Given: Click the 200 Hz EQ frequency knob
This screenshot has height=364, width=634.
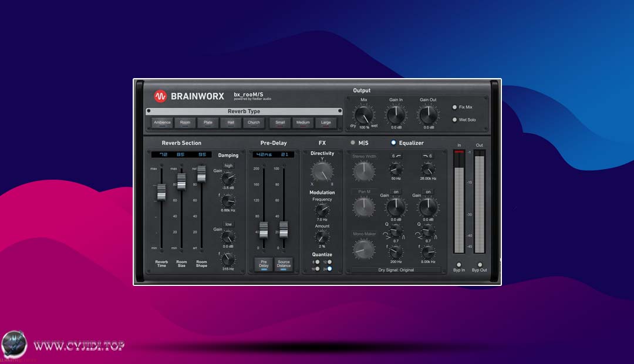Looking at the screenshot, I should [x=396, y=252].
